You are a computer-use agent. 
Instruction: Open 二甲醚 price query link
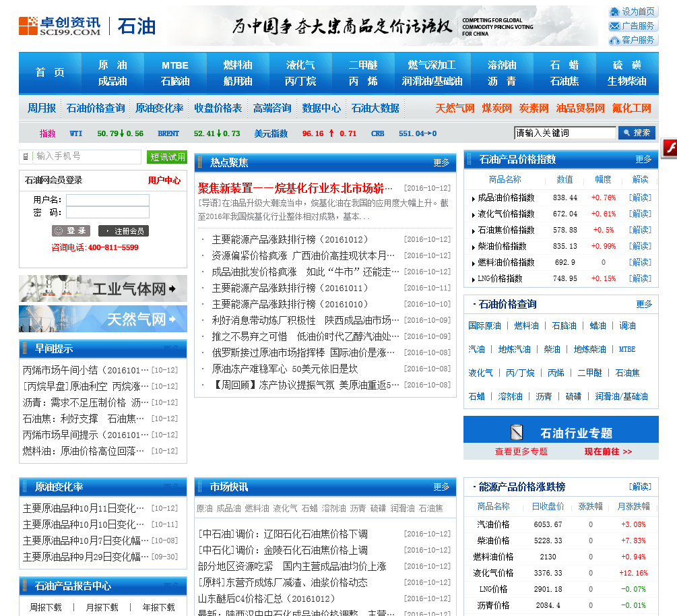coord(589,373)
